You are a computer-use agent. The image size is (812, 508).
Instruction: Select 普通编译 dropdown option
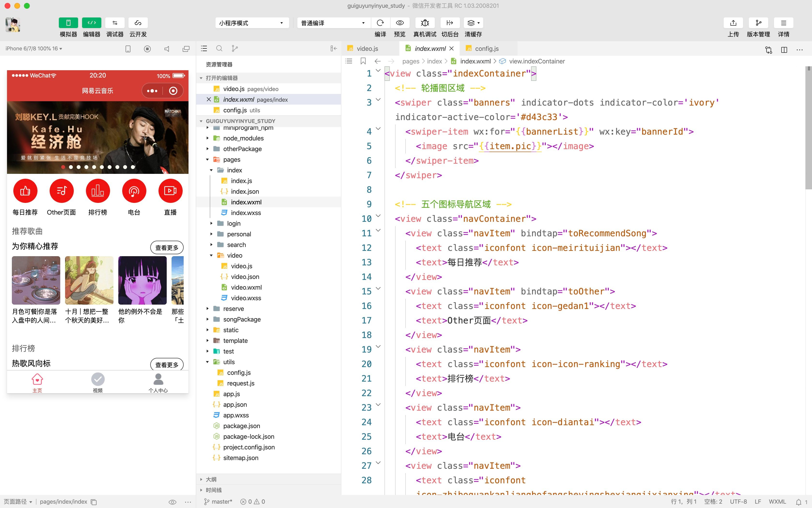331,23
